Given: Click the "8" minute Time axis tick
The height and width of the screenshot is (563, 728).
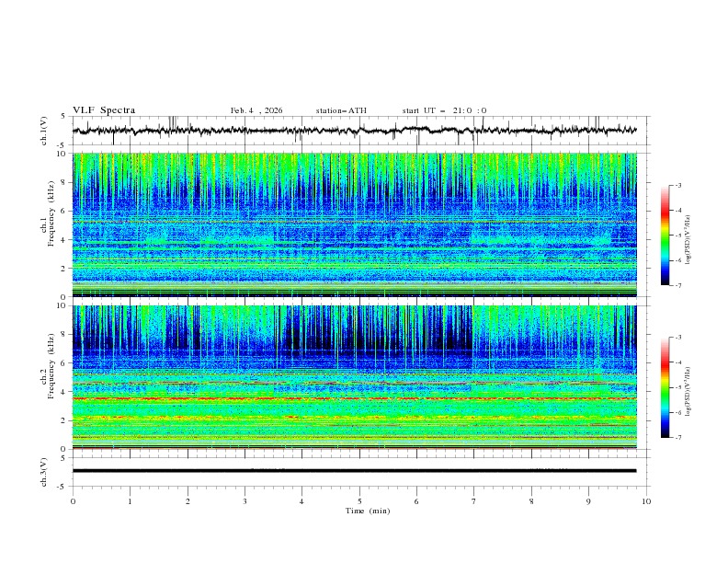Looking at the screenshot, I should (531, 501).
